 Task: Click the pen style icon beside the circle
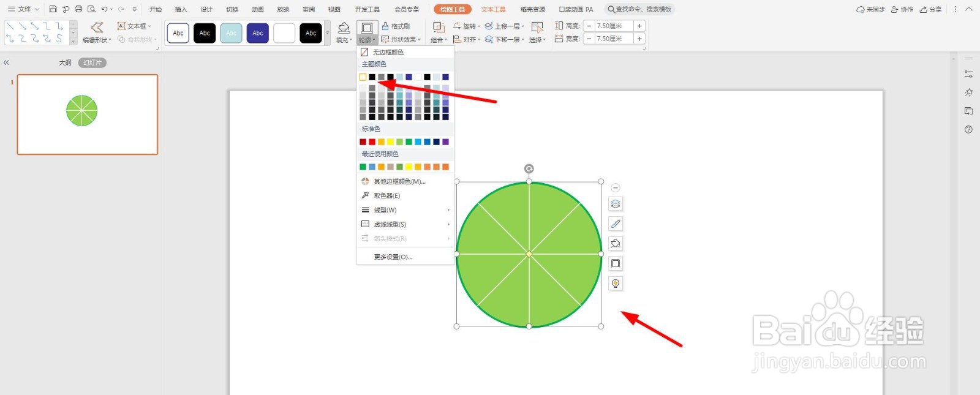click(616, 224)
